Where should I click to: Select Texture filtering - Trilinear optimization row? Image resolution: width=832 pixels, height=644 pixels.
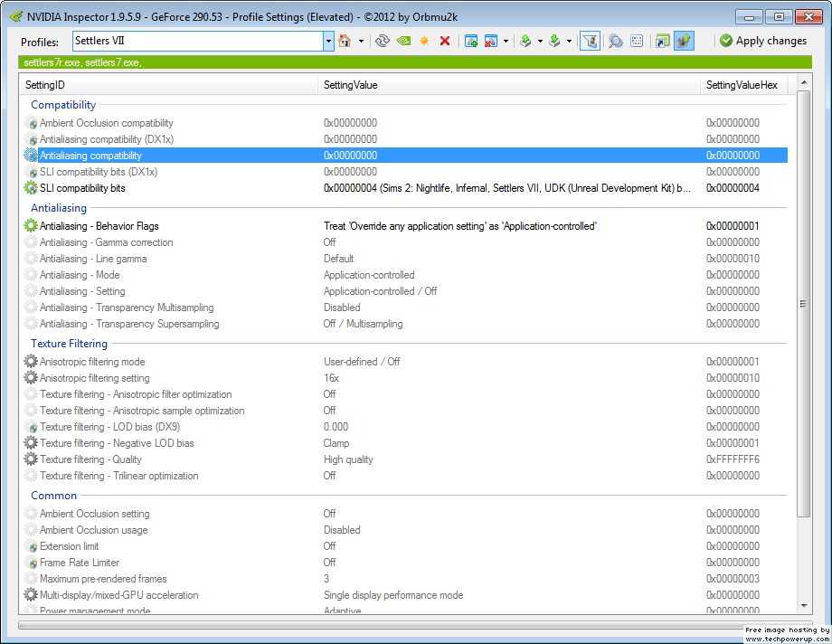(x=404, y=476)
